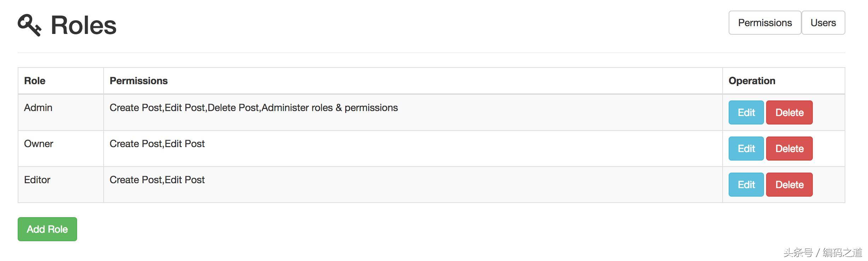Edit the Owner role
Viewport: 868px width, 261px height.
(746, 149)
